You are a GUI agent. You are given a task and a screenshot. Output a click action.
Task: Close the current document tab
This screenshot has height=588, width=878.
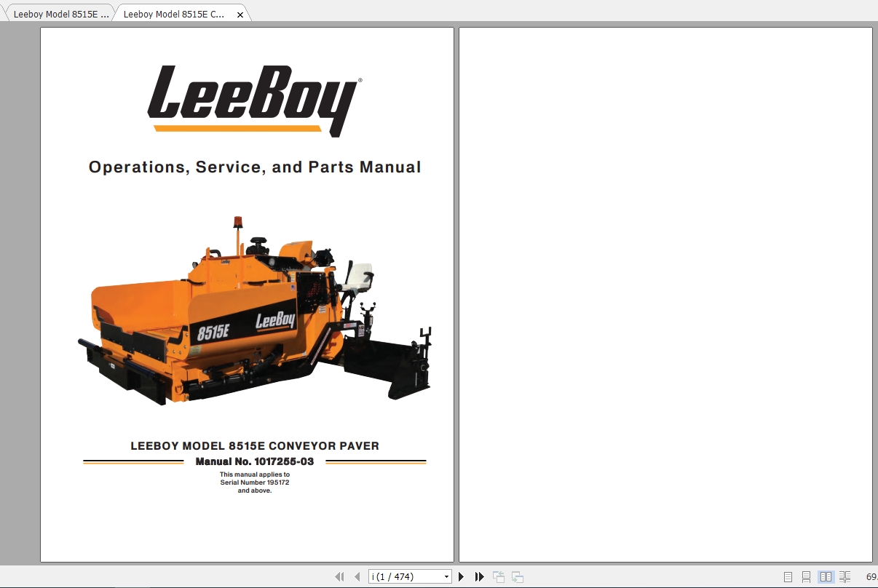(240, 13)
